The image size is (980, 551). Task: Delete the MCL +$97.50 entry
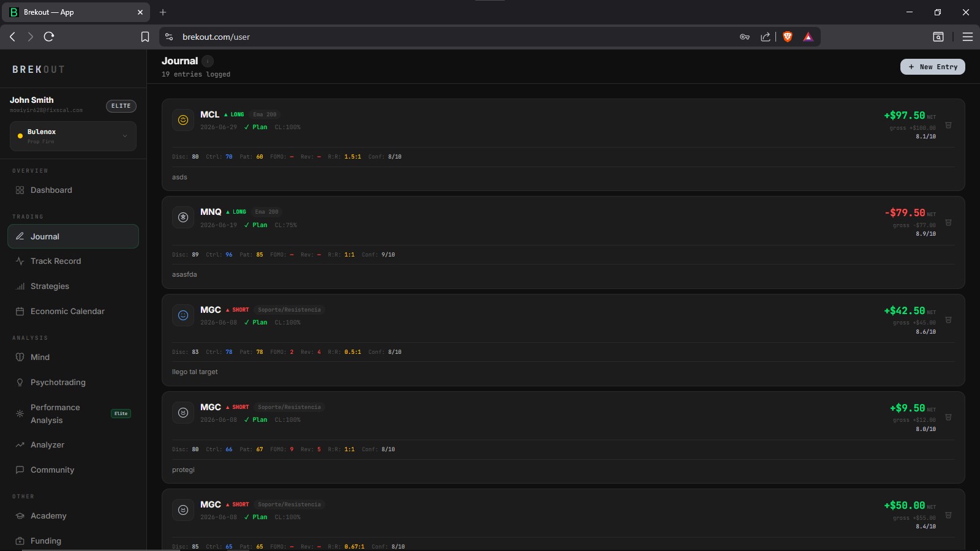click(948, 125)
